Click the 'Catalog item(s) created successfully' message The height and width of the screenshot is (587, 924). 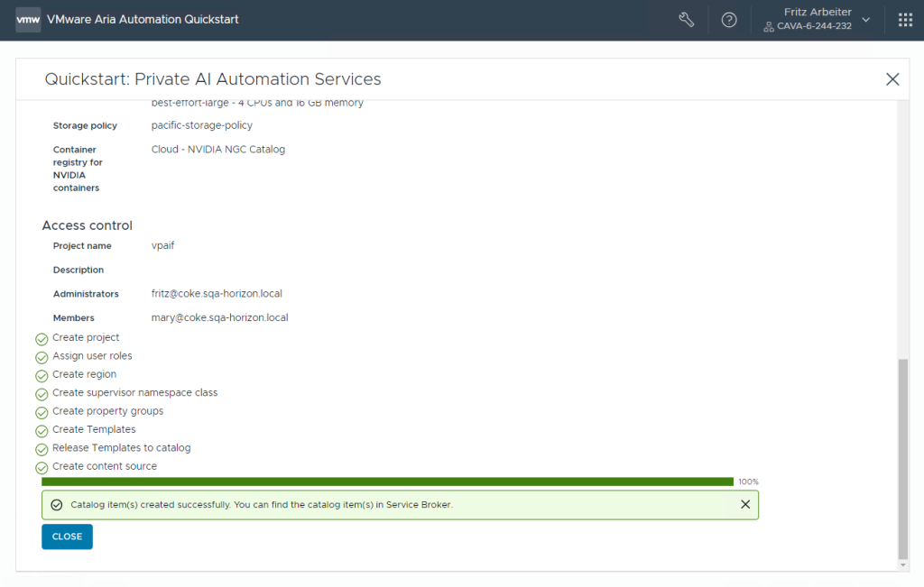point(262,505)
